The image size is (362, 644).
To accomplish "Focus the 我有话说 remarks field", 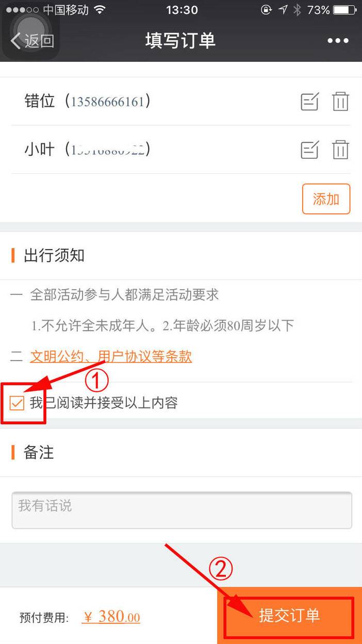I will pos(182,510).
